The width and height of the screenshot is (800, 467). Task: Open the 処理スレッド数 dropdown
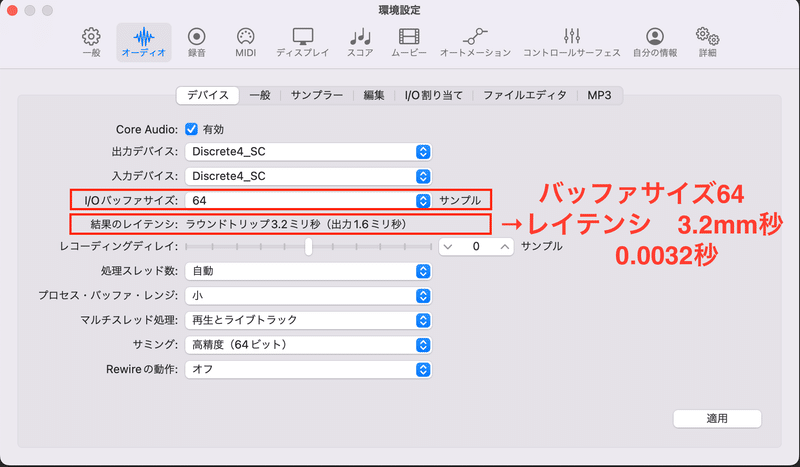pos(308,271)
